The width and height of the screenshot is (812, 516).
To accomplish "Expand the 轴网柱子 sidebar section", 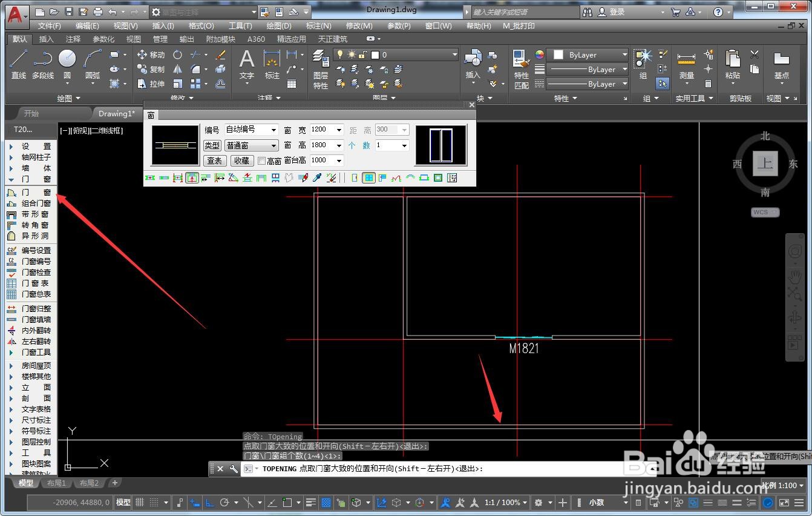I will [28, 157].
